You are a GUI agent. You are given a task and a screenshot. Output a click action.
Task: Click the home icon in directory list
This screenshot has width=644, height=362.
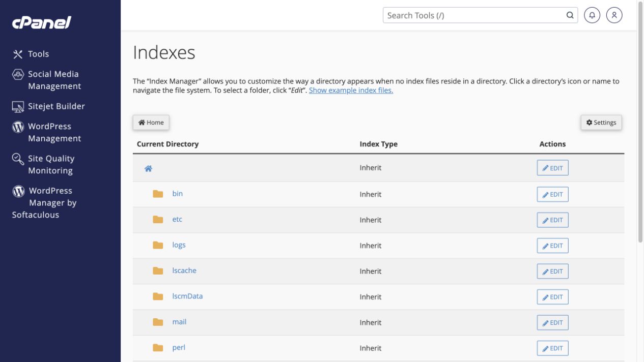point(148,168)
